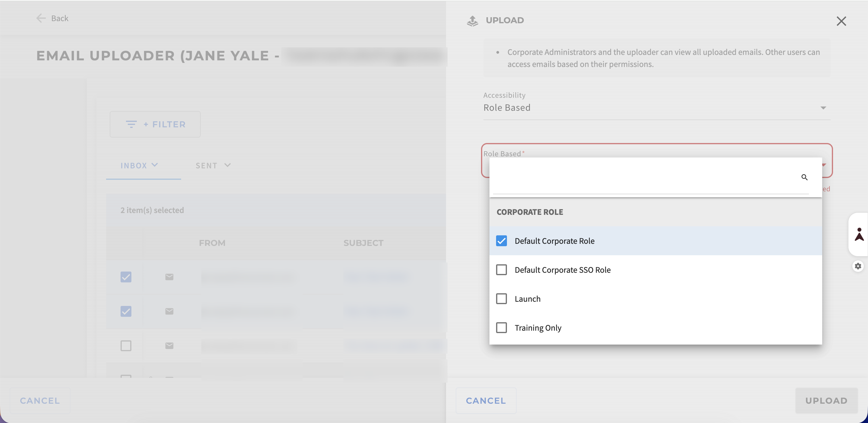Check the Training Only role checkbox

pyautogui.click(x=501, y=328)
